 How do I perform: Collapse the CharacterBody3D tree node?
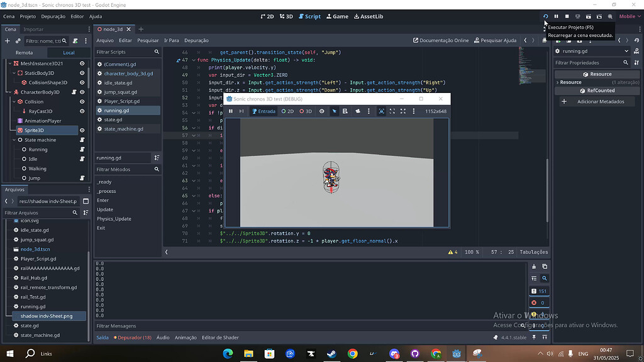tap(10, 92)
